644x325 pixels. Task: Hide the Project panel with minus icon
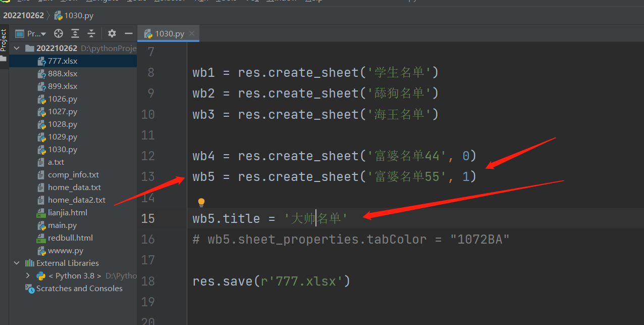coord(129,33)
